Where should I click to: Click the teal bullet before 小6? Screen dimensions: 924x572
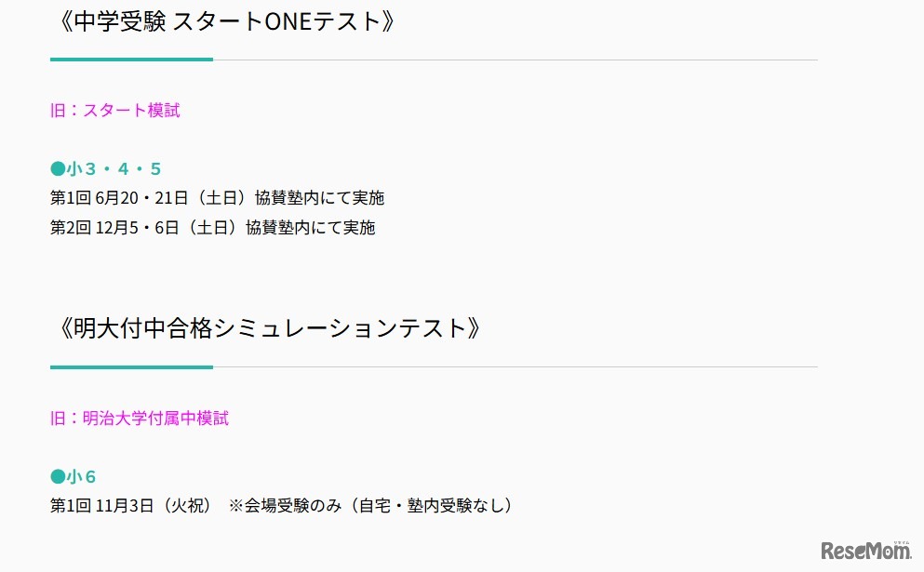(58, 477)
